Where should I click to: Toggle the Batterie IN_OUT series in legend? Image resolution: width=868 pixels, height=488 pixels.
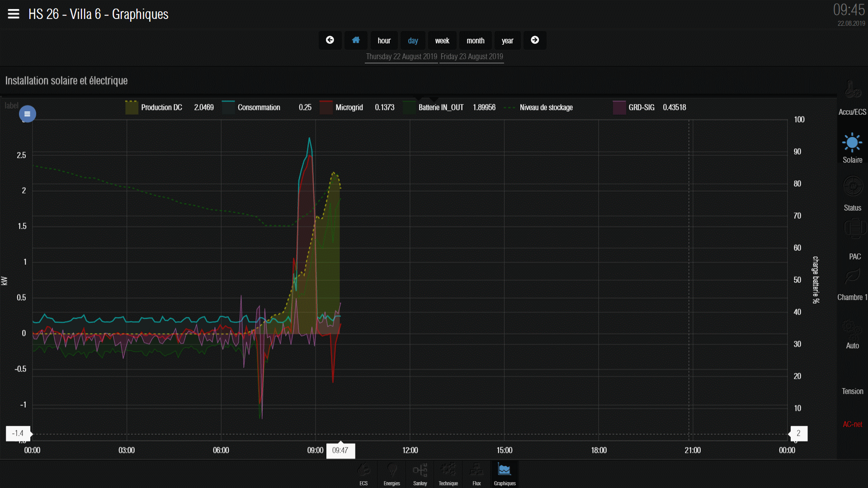[441, 108]
